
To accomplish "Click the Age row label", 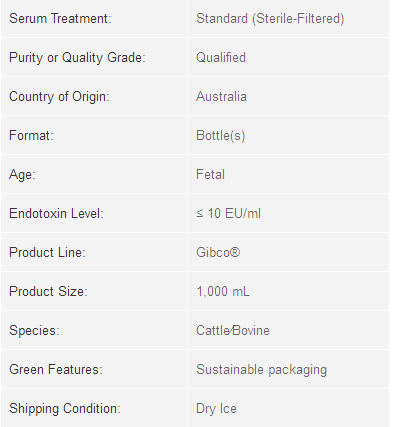I will pyautogui.click(x=22, y=175).
